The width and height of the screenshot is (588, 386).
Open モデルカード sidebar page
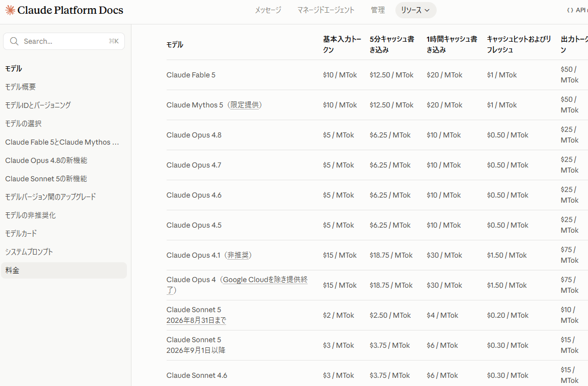click(x=21, y=233)
